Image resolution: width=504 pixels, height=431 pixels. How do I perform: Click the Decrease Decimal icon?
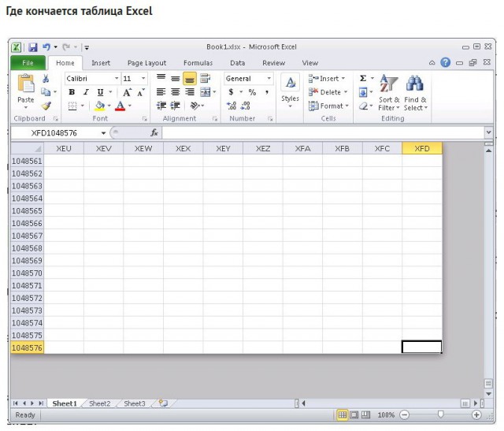pos(246,106)
